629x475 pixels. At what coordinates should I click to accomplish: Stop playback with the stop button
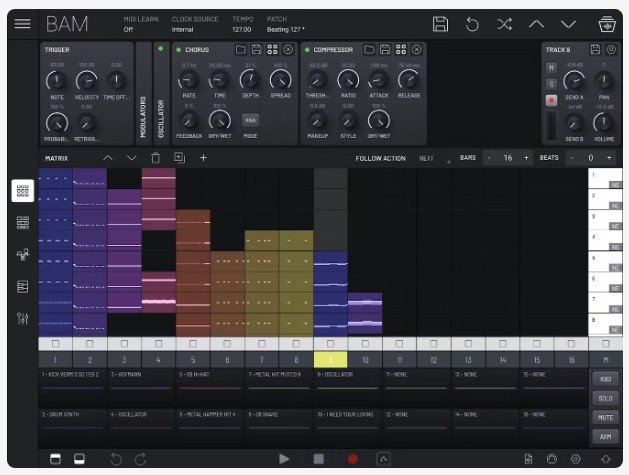coord(319,459)
